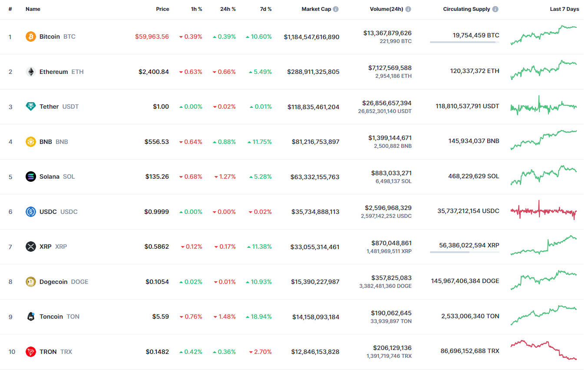Click Bitcoin's circulating supply progress bar
Screen dimensions: 588x370
coord(464,42)
